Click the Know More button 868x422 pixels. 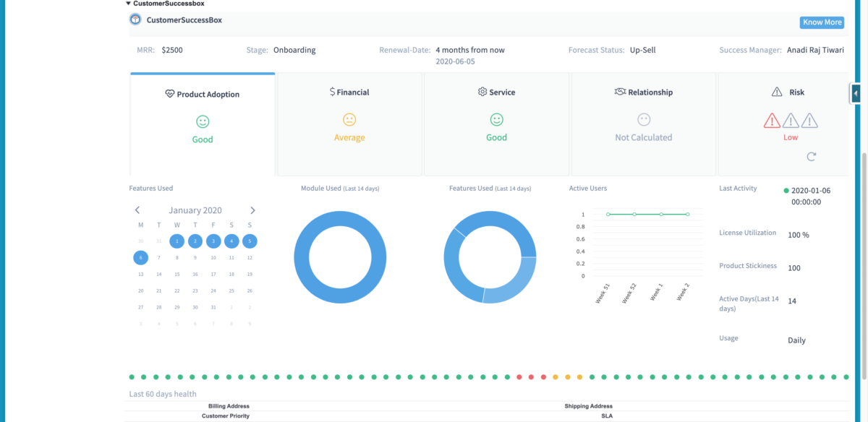[822, 22]
